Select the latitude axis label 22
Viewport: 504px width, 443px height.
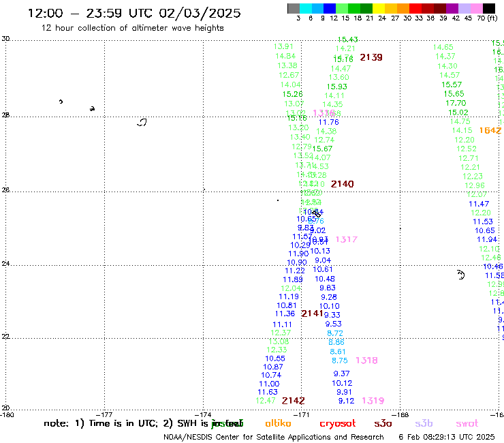click(x=5, y=337)
